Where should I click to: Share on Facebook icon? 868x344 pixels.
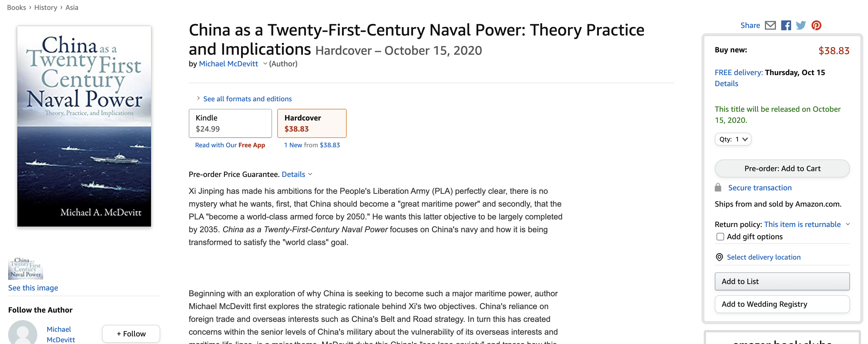pos(786,25)
